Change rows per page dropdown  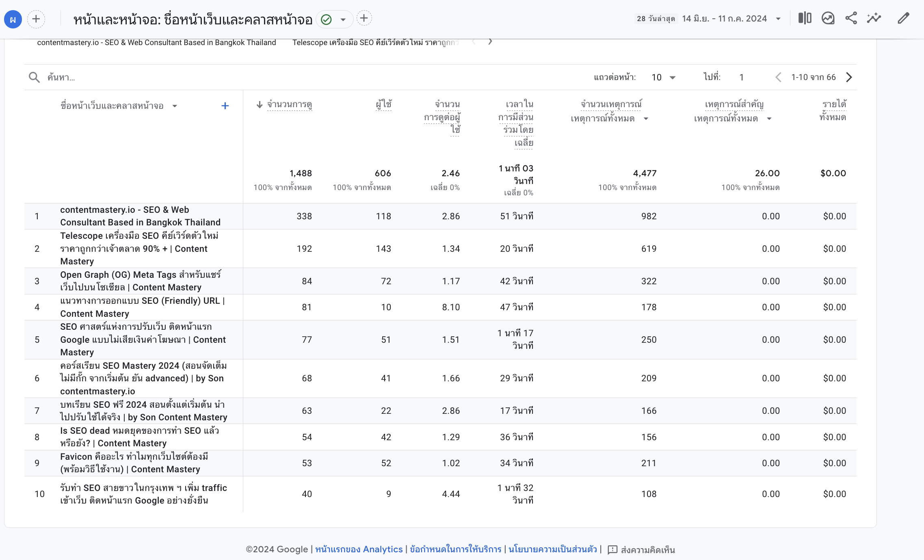click(664, 77)
